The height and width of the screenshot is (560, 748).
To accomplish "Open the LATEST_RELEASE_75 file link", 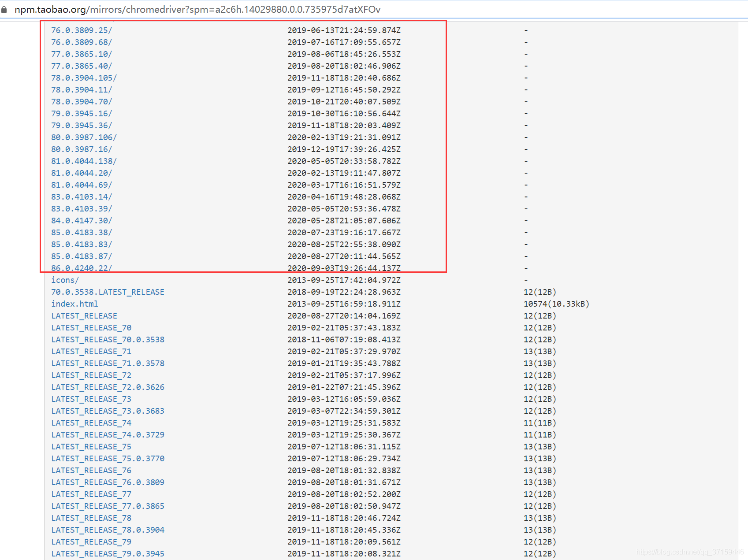I will [x=91, y=446].
